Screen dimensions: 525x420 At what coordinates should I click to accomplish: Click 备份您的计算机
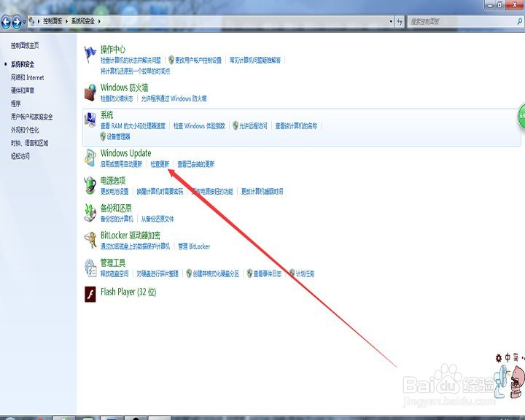tap(117, 219)
